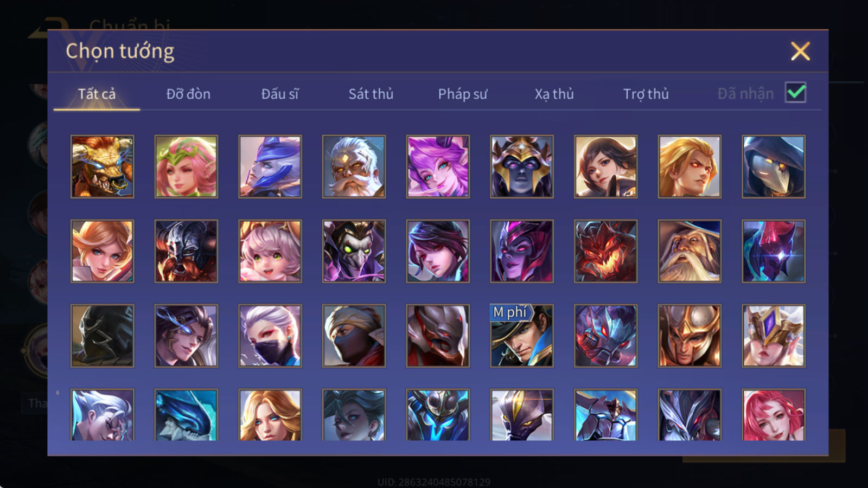Open the 'Trợ thủ' tab

(x=646, y=94)
